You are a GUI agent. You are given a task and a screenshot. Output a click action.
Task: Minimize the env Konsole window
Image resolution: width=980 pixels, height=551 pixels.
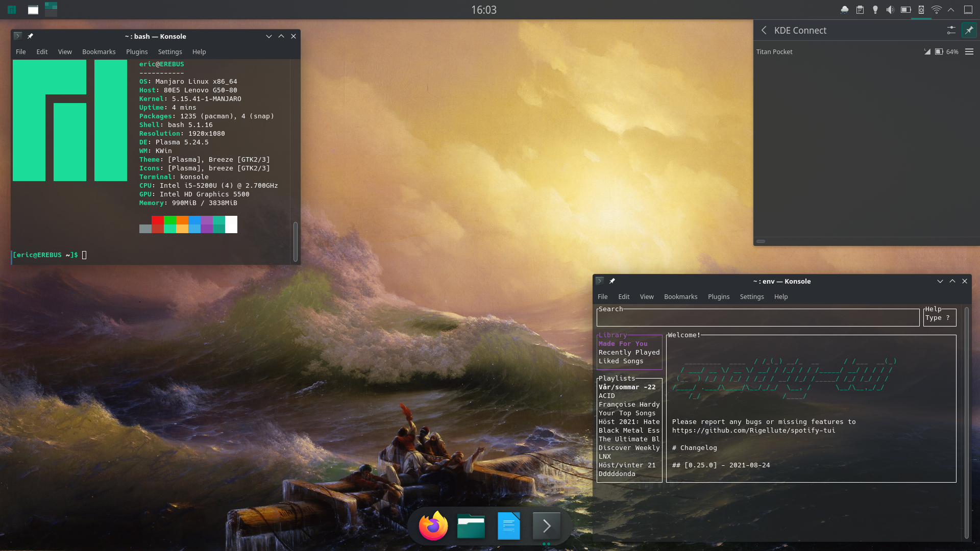[940, 281]
